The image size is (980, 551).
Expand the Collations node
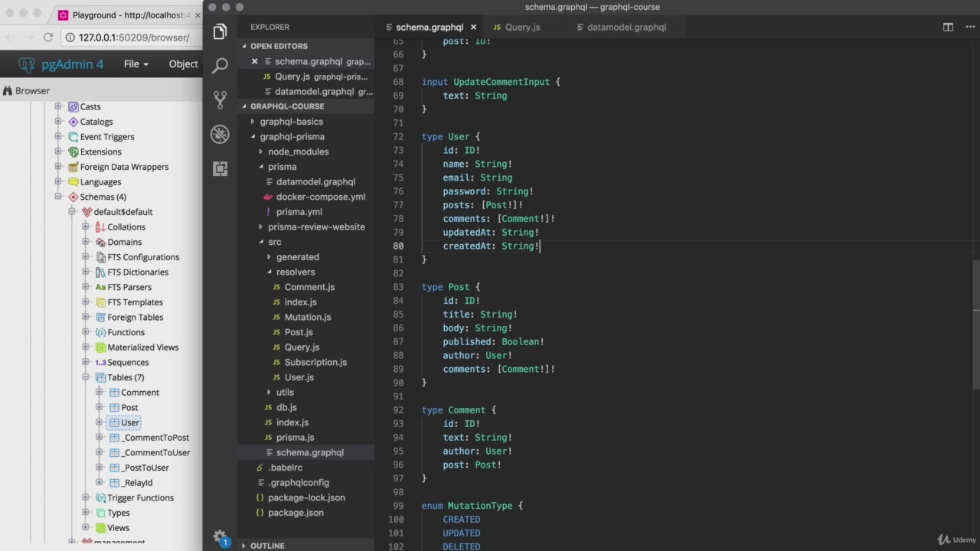click(86, 227)
